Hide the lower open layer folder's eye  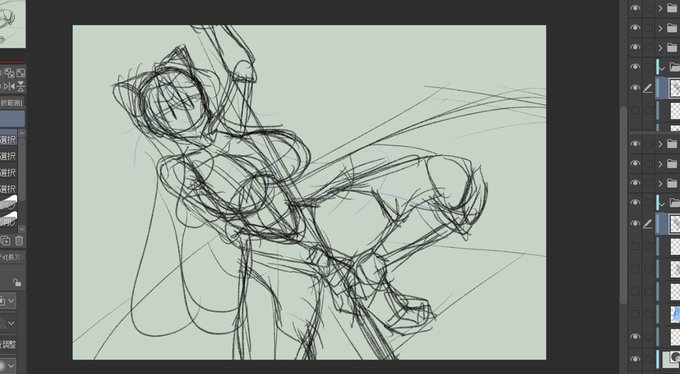point(635,203)
